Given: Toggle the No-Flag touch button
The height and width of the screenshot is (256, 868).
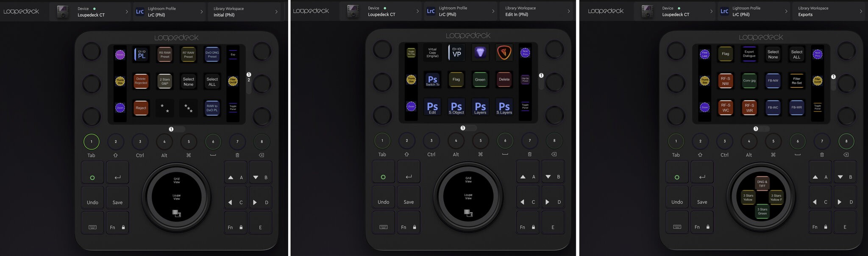Looking at the screenshot, I should [411, 53].
